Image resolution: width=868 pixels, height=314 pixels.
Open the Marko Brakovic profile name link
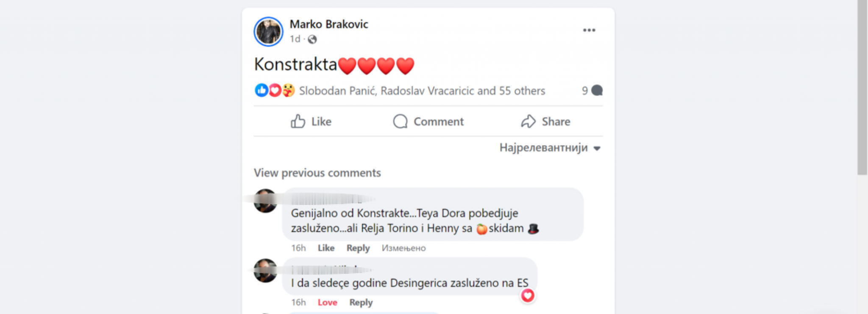pyautogui.click(x=329, y=24)
